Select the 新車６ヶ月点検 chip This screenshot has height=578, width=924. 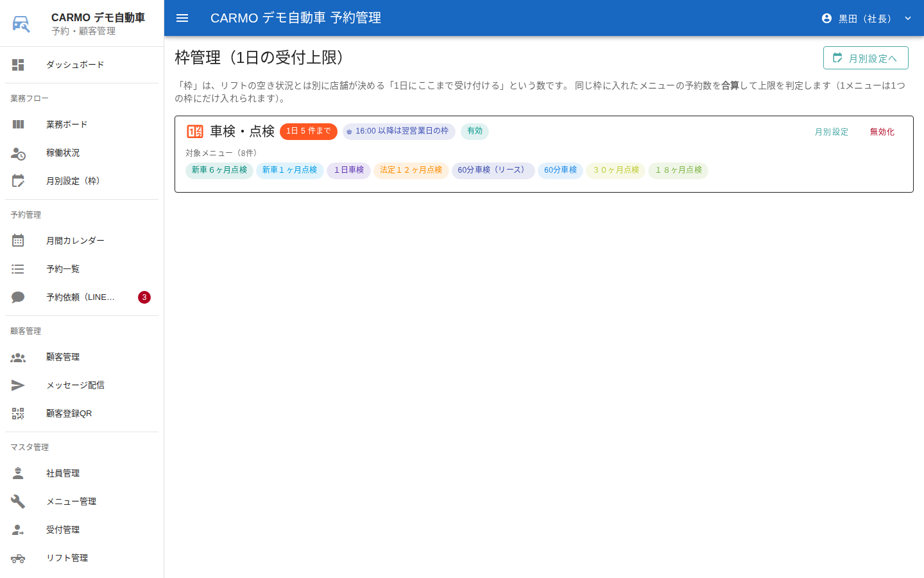click(219, 170)
